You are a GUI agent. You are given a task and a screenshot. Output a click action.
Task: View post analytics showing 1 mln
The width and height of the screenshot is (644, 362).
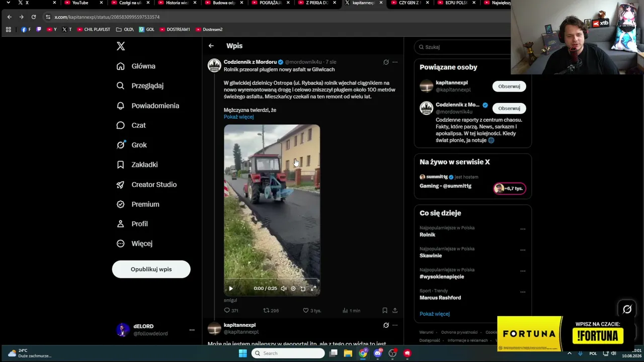coord(351,311)
